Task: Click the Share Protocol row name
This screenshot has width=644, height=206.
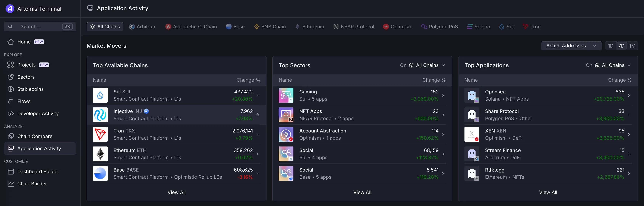Action: click(502, 111)
